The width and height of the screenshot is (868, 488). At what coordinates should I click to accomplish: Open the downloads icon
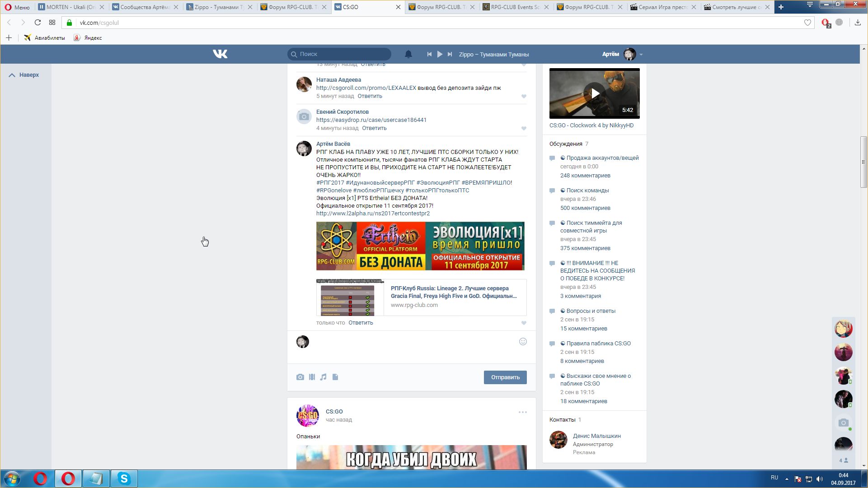pyautogui.click(x=858, y=23)
